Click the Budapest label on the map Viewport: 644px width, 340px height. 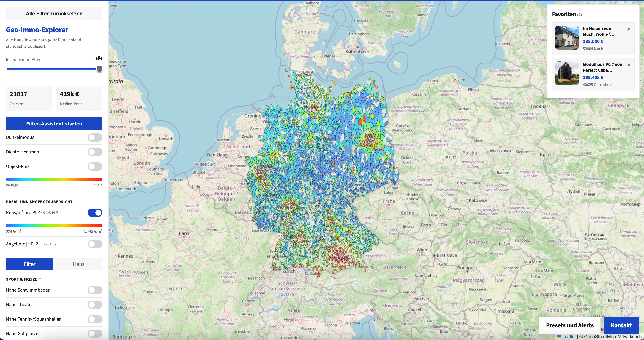point(467,268)
